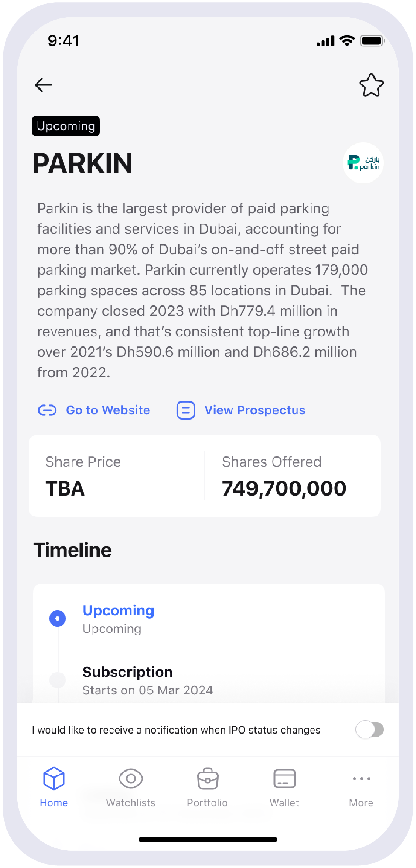Click the Parkin company logo
This screenshot has height=868, width=416.
pos(363,163)
